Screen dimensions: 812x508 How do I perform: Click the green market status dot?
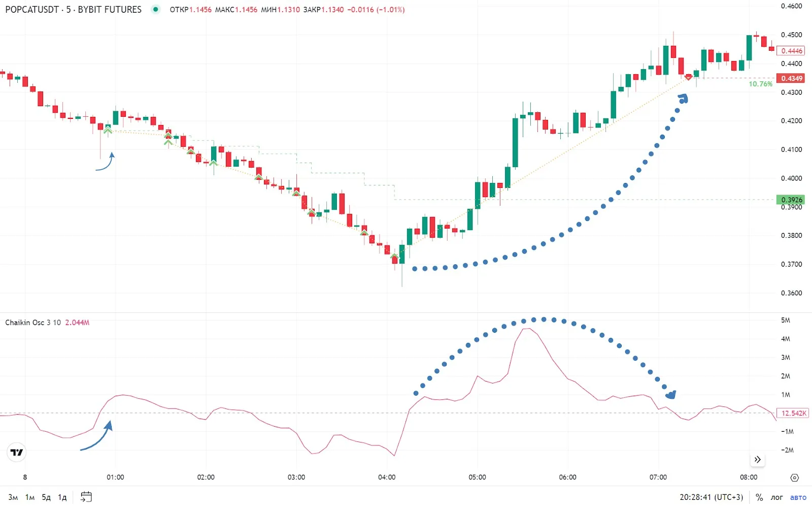(156, 9)
